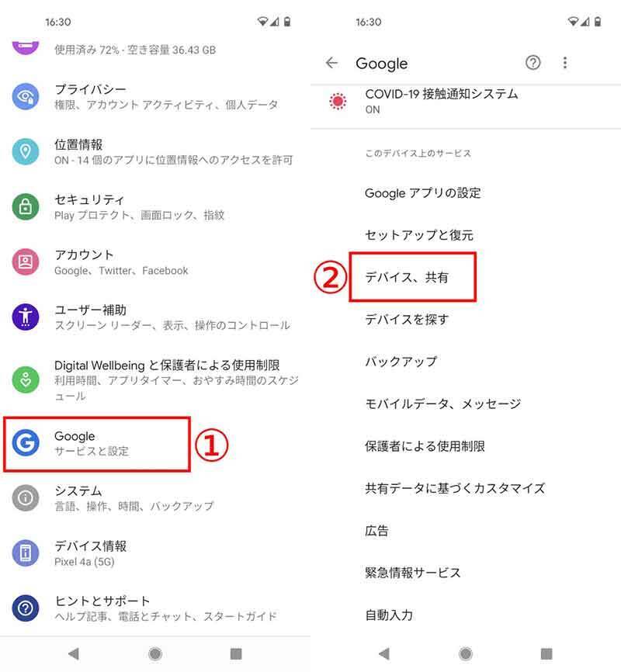Open Google アプリの設定
The width and height of the screenshot is (621, 672).
click(x=423, y=193)
